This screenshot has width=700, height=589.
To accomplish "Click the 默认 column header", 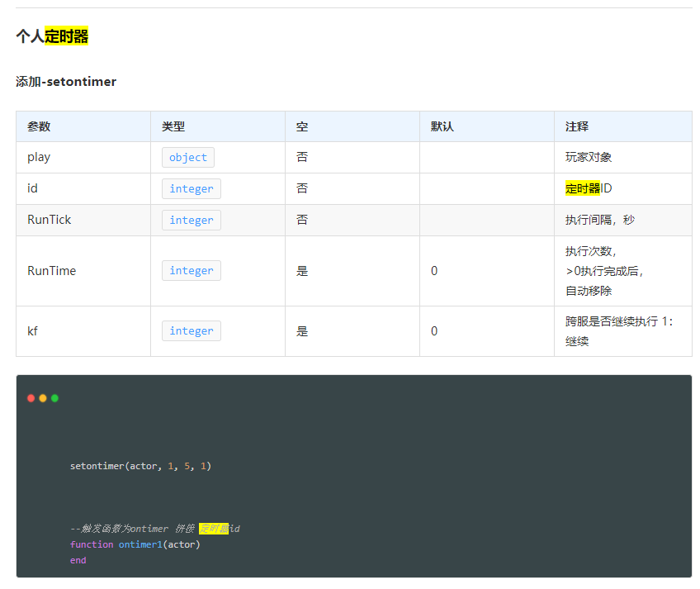I will pos(442,126).
